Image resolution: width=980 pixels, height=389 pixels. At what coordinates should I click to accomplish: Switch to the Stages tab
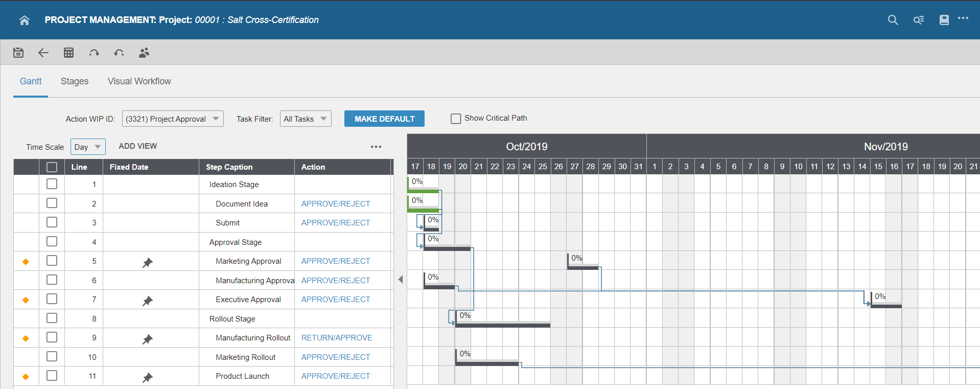pyautogui.click(x=75, y=81)
